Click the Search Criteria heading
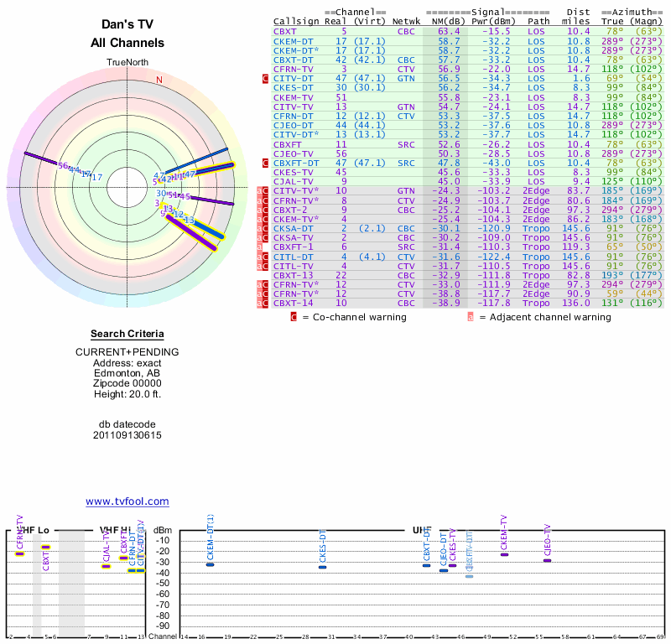The height and width of the screenshot is (644, 671). [127, 334]
